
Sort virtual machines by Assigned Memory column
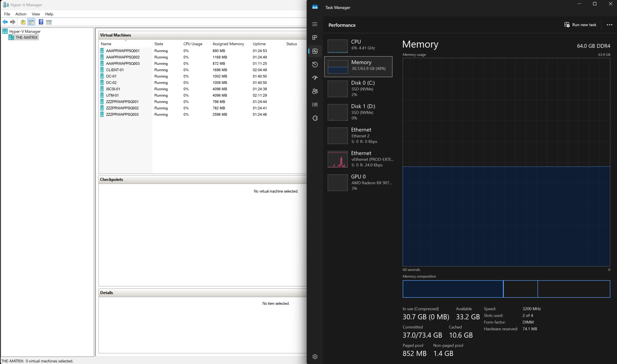[x=230, y=44]
